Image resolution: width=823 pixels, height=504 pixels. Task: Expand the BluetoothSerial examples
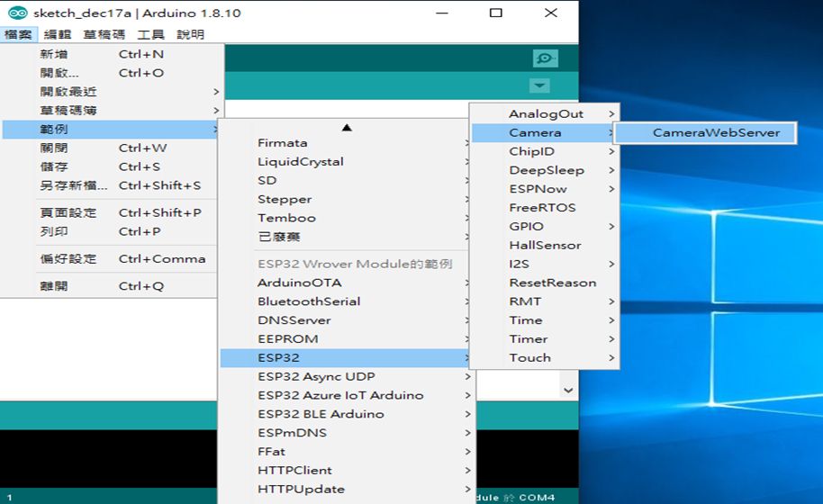pyautogui.click(x=346, y=301)
